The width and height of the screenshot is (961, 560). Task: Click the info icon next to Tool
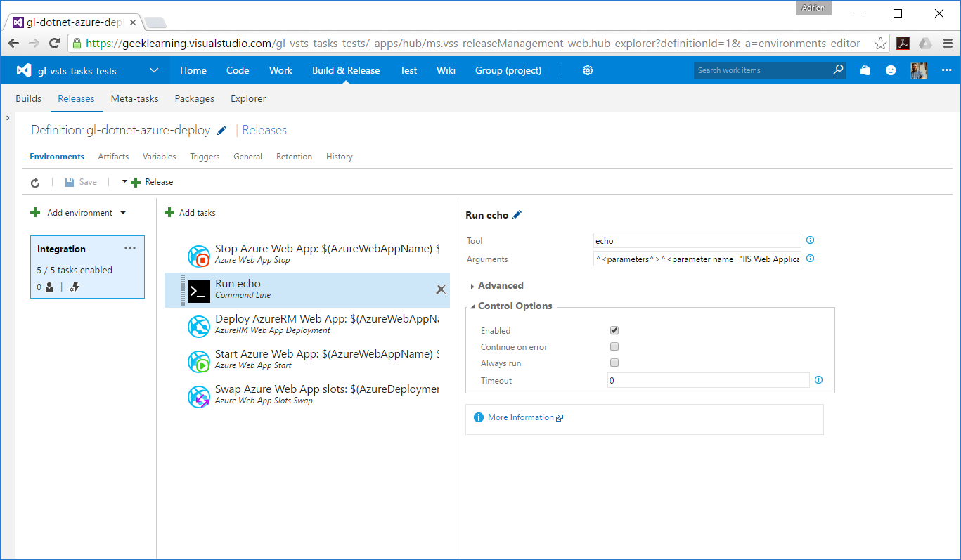[810, 240]
